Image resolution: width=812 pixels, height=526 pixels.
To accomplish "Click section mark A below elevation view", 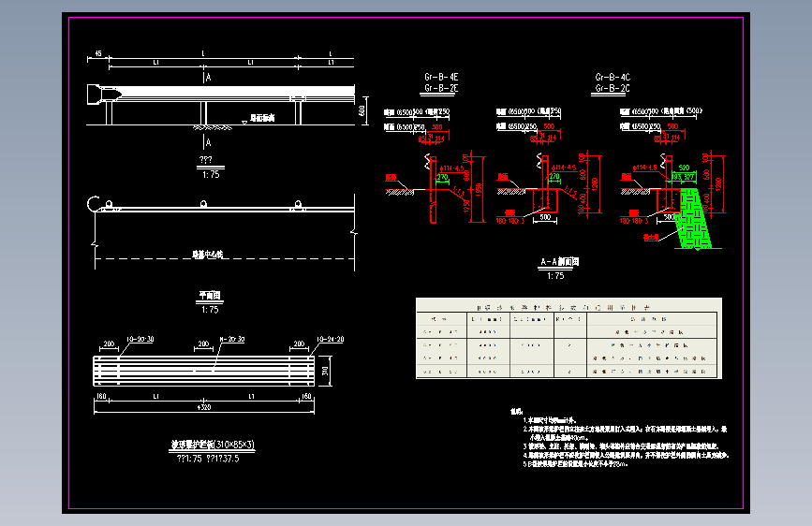I will pos(208,142).
